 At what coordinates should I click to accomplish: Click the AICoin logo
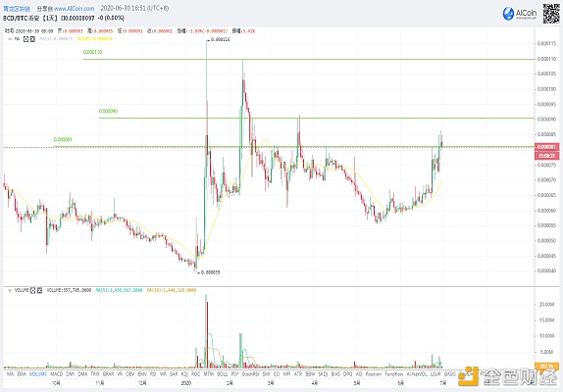(x=519, y=14)
